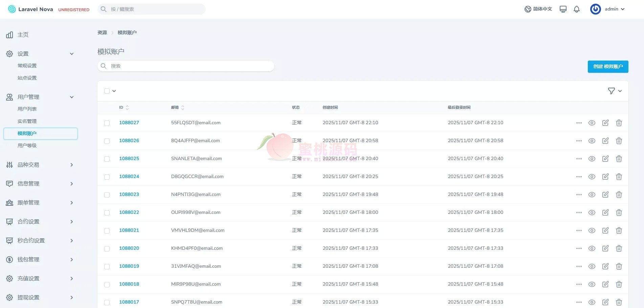Image resolution: width=644 pixels, height=308 pixels.
Task: Expand the 品种交易 sidebar section
Action: pyautogui.click(x=40, y=165)
